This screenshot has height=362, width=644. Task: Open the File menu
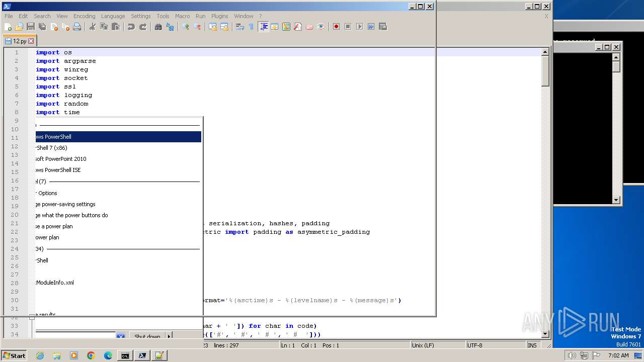tap(9, 16)
